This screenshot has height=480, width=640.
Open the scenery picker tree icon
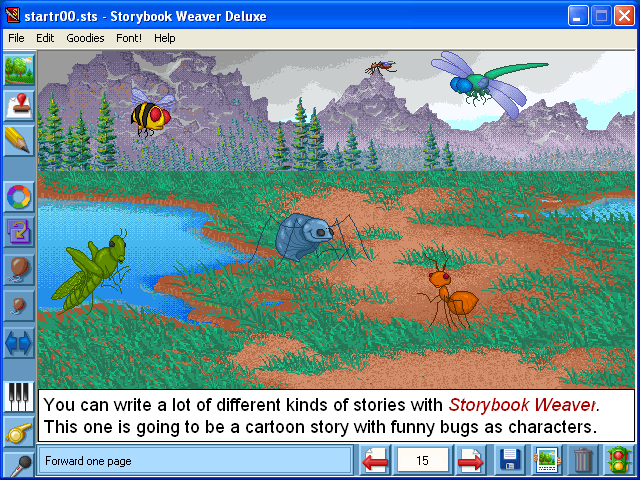pos(19,70)
